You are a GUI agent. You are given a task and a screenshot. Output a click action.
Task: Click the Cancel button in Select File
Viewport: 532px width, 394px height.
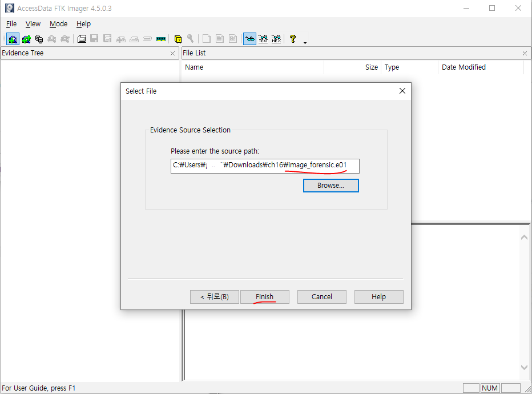321,296
